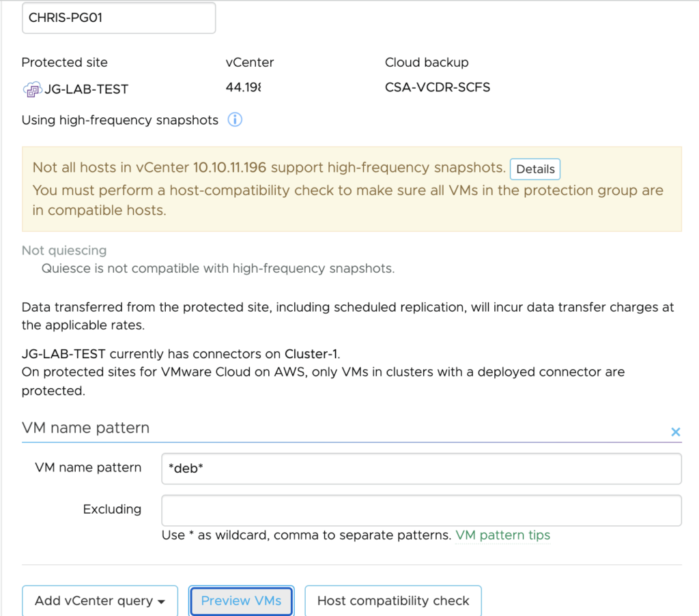
Task: Expand the Add vCenter query dropdown
Action: [x=100, y=601]
